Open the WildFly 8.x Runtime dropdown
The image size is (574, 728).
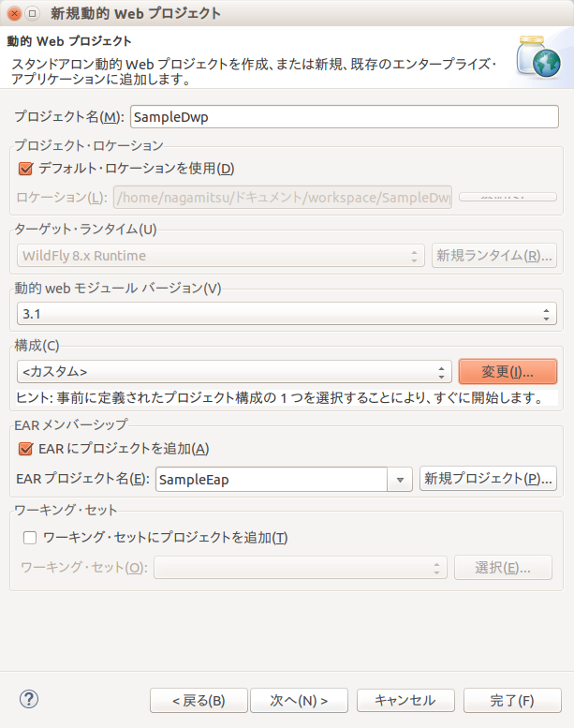coord(221,256)
